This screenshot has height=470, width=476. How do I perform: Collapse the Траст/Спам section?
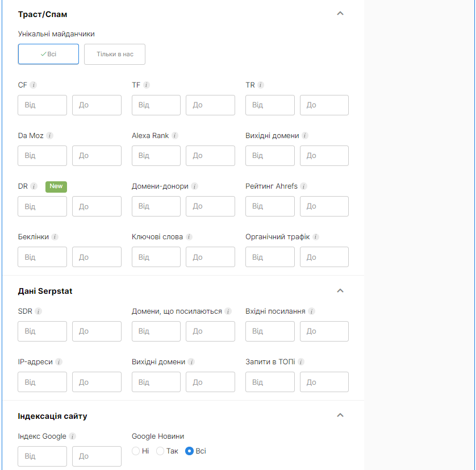340,14
